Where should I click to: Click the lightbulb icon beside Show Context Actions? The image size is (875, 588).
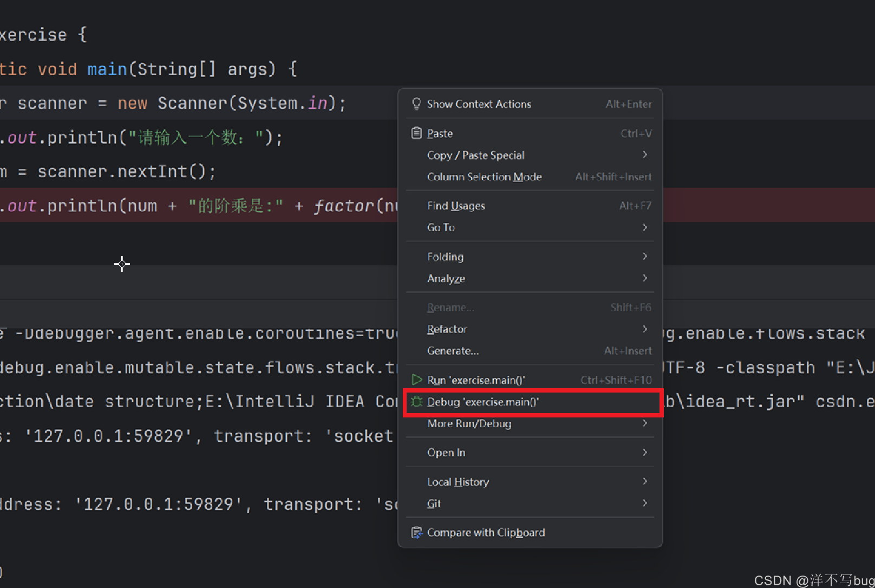(x=416, y=104)
